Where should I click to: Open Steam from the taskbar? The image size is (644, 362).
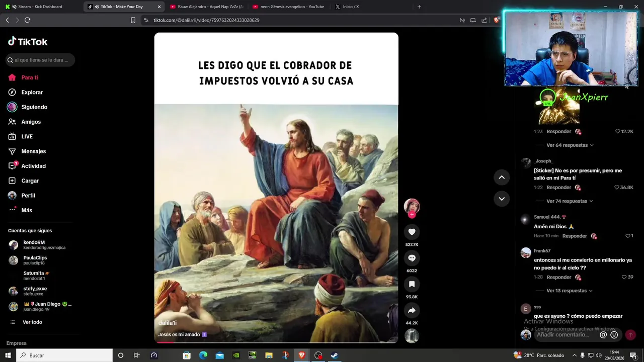(x=335, y=355)
